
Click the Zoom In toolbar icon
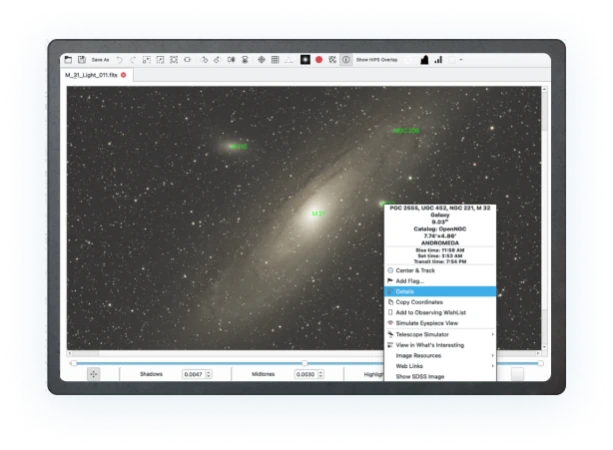click(147, 60)
